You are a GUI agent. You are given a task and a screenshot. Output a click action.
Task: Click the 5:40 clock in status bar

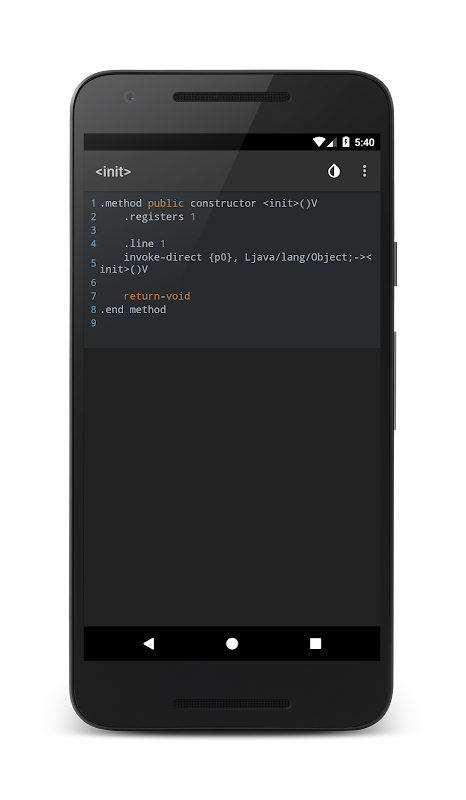coord(364,142)
